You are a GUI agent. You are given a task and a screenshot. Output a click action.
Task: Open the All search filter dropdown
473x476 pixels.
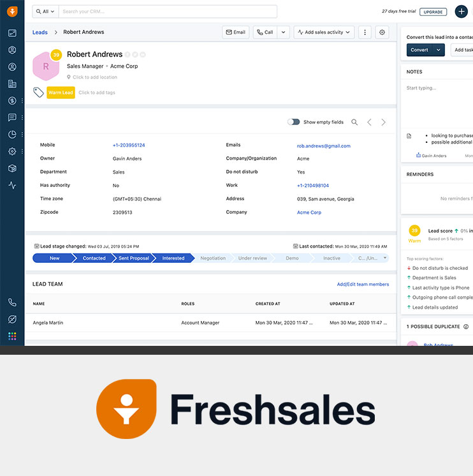(45, 11)
